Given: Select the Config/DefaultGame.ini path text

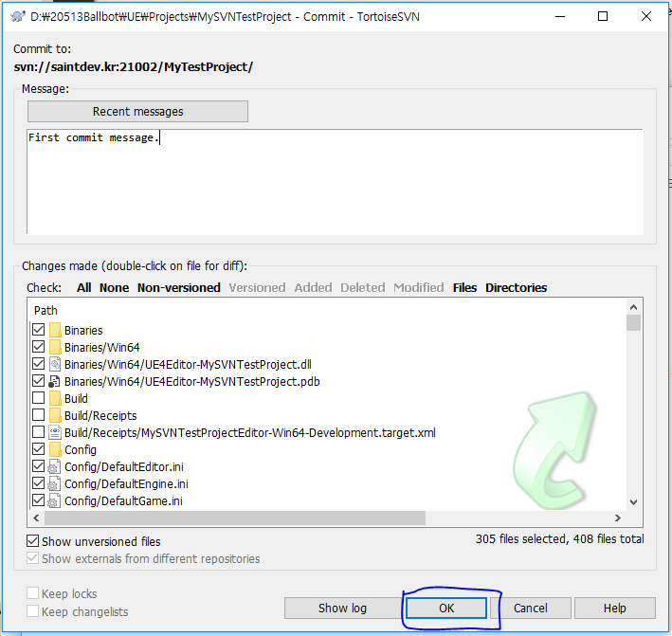Looking at the screenshot, I should click(123, 501).
